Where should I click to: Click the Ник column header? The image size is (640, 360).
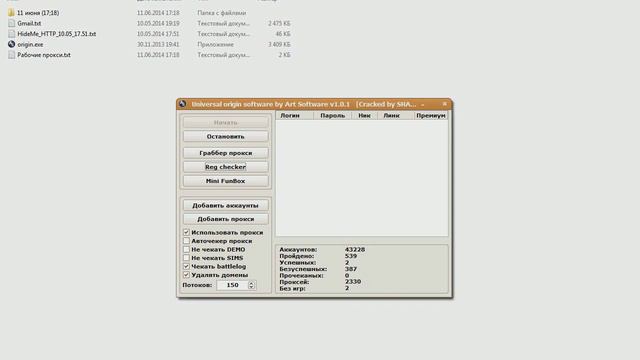pos(364,116)
